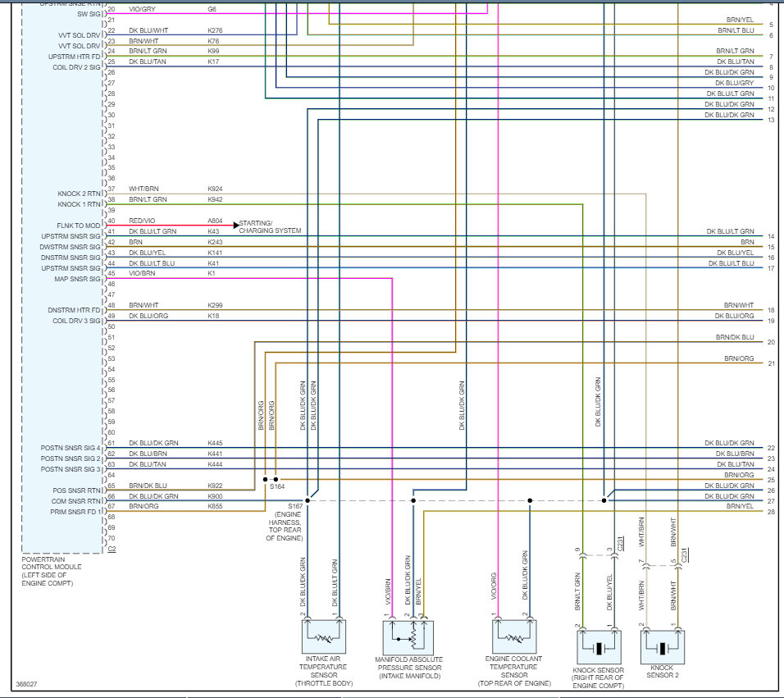Click the diagram number 368027
784x698 pixels.
pyautogui.click(x=26, y=684)
